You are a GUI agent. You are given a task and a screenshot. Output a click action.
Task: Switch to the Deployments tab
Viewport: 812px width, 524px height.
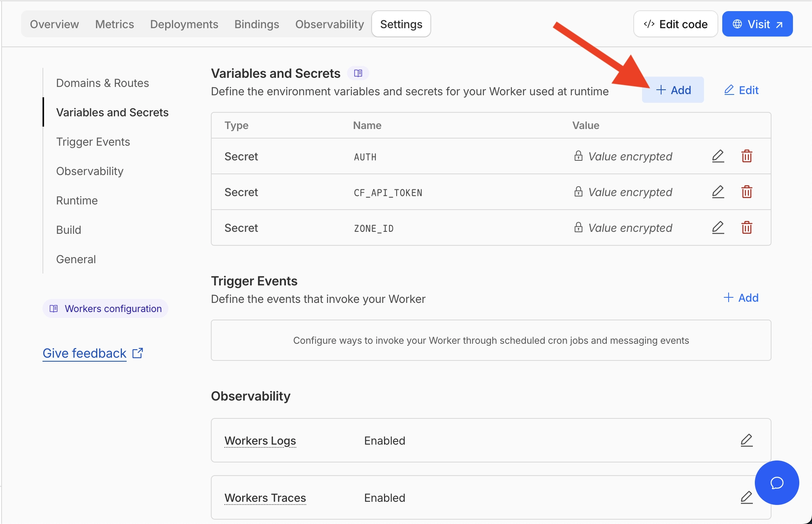pos(184,24)
